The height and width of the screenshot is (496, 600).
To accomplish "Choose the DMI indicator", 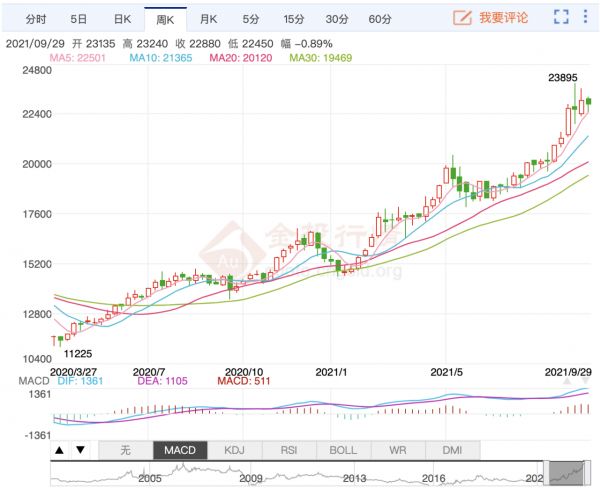I will pos(453,450).
